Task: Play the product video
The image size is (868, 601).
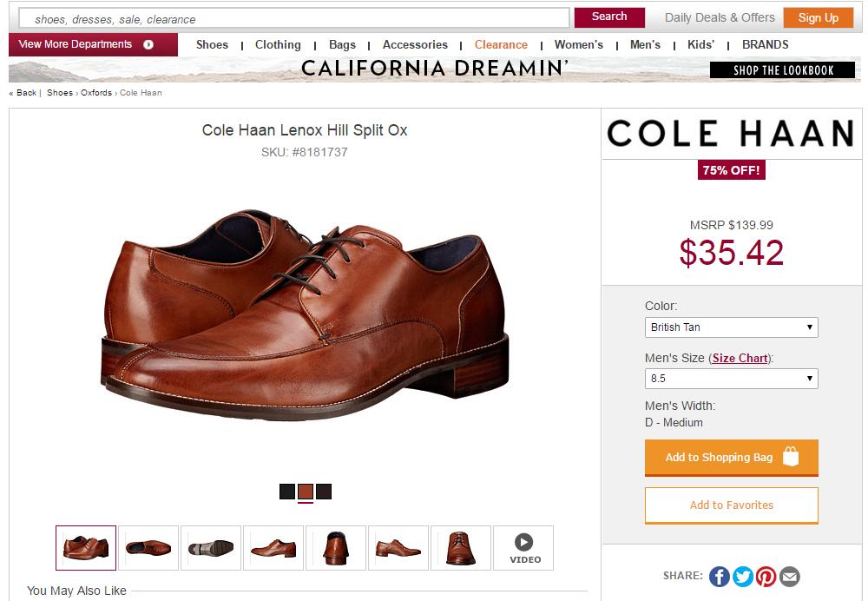Action: coord(523,548)
